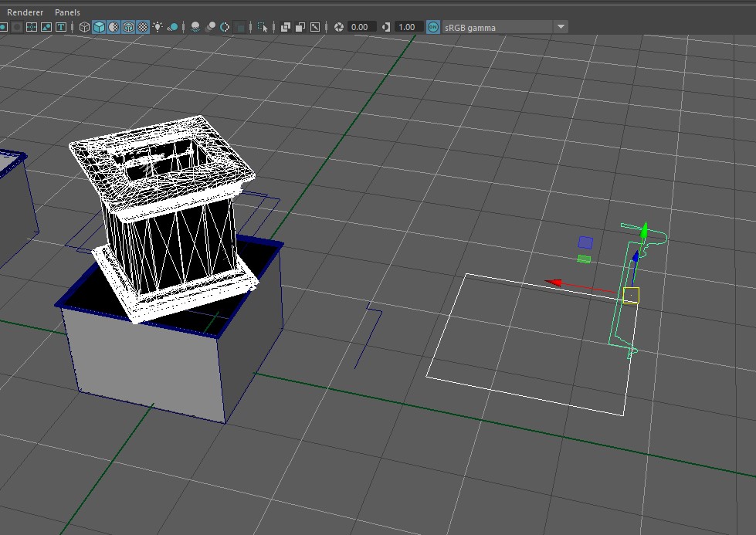Click the dropdown arrow beside sRGB gamma
The image size is (756, 535).
[x=561, y=27]
